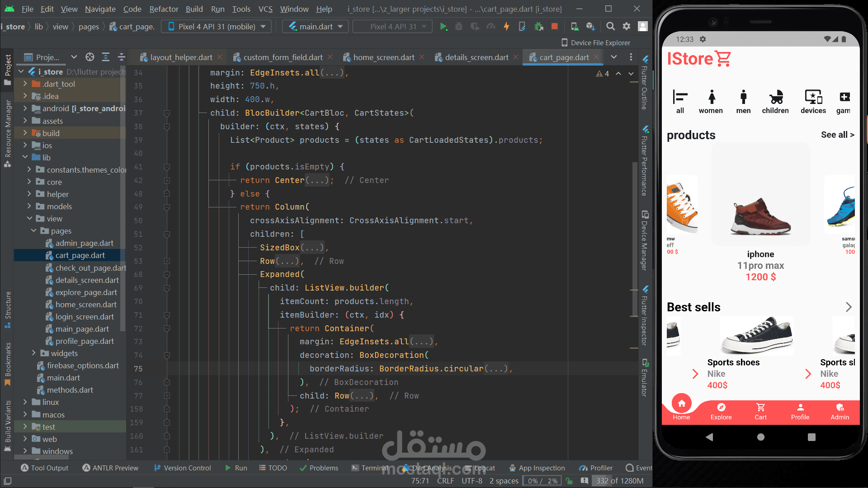Open the Navigate menu
Image resolution: width=868 pixels, height=488 pixels.
coord(100,9)
